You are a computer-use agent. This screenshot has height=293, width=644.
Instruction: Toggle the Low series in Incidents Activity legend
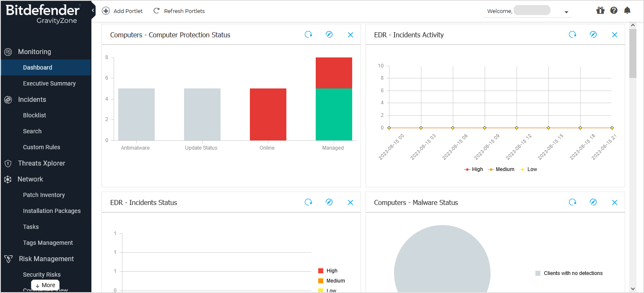(528, 169)
